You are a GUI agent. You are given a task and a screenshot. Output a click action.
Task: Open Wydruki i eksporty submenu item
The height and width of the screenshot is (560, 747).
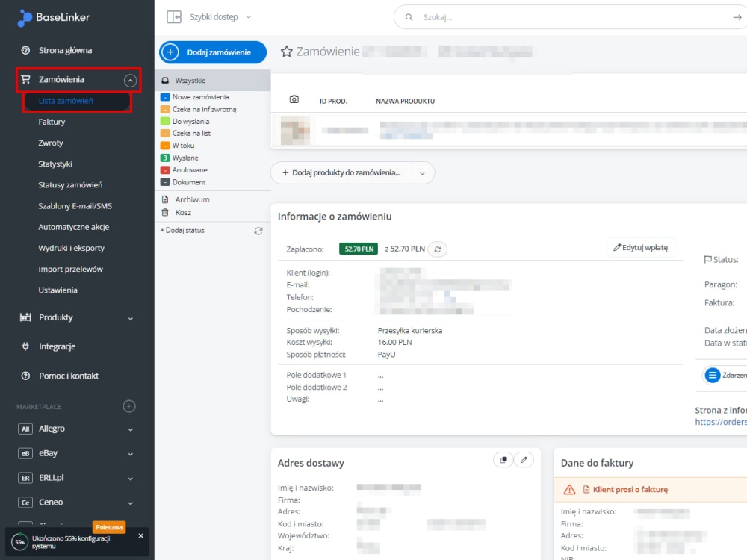click(71, 248)
